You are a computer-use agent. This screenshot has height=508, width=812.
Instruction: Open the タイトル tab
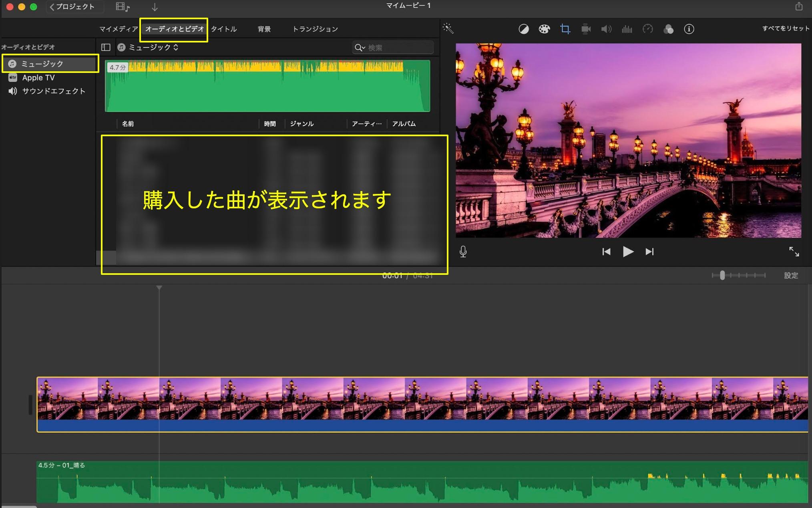coord(224,29)
